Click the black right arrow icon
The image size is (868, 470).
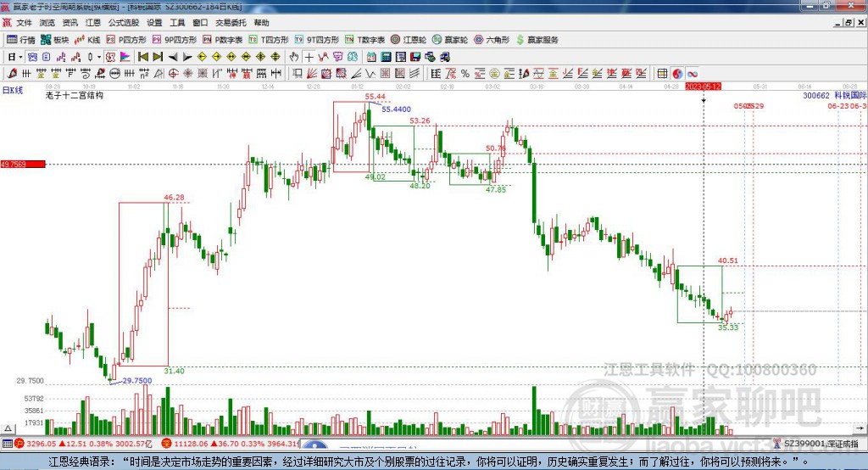coord(187,57)
